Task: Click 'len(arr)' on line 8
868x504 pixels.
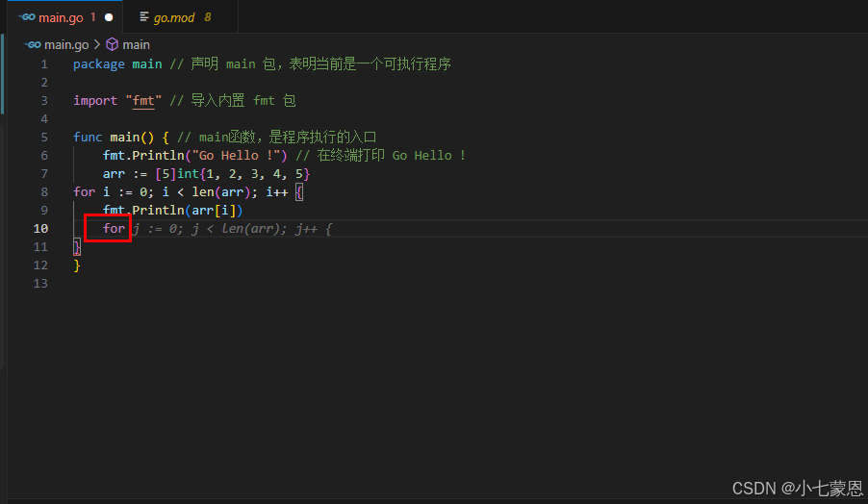Action: (x=221, y=192)
